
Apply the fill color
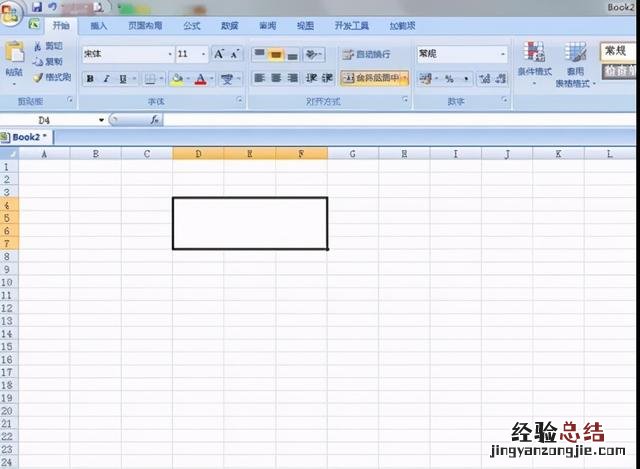pos(178,79)
